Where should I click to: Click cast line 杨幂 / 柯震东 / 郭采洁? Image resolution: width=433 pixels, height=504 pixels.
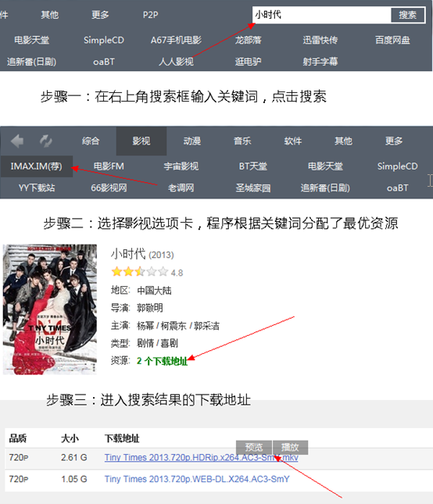[178, 326]
